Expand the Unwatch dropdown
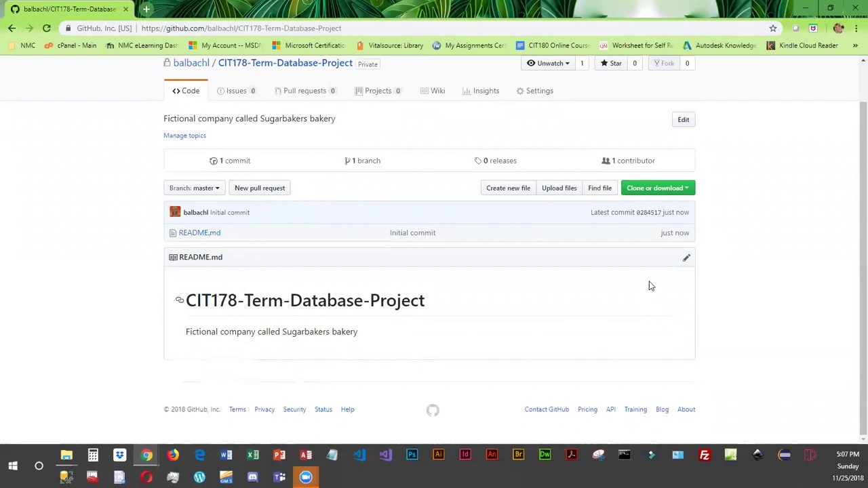Viewport: 868px width, 488px height. tap(548, 63)
